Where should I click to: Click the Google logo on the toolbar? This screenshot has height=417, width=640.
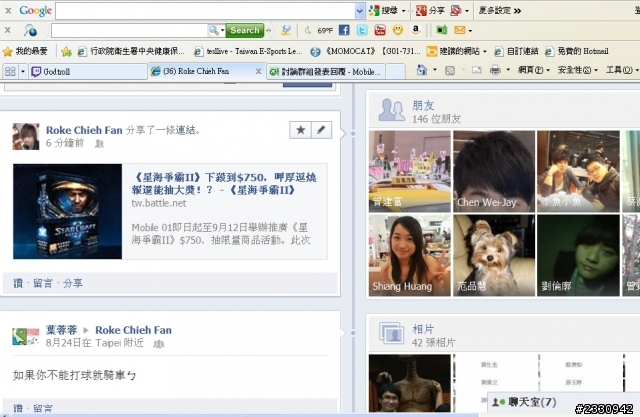[x=36, y=11]
